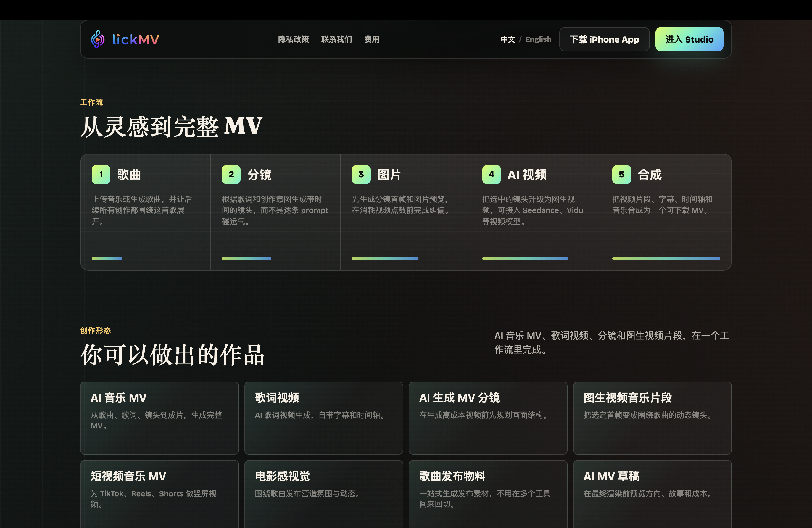Click the AI 视频 step progress bar

pos(525,258)
